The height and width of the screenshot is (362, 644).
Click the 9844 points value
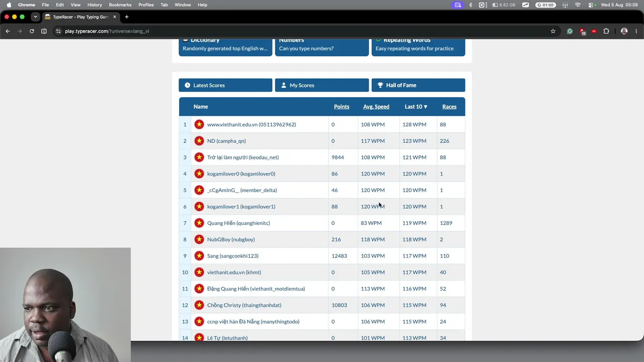(338, 157)
